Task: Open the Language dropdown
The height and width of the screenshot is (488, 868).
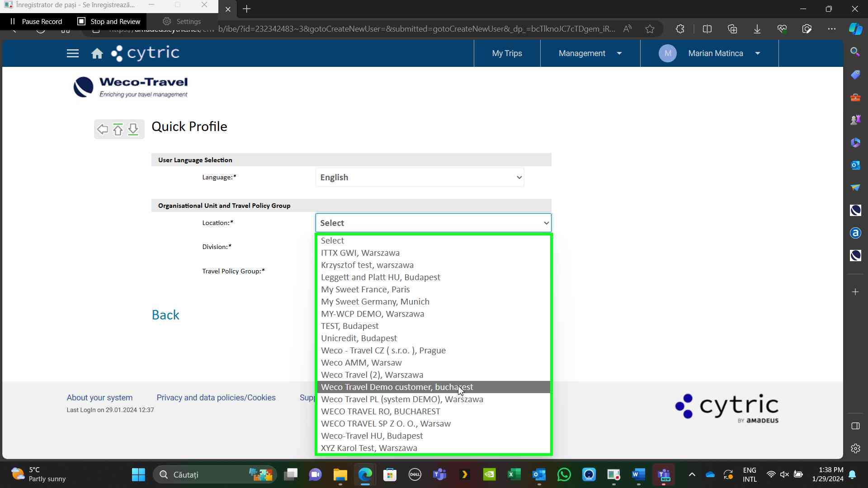Action: [420, 177]
